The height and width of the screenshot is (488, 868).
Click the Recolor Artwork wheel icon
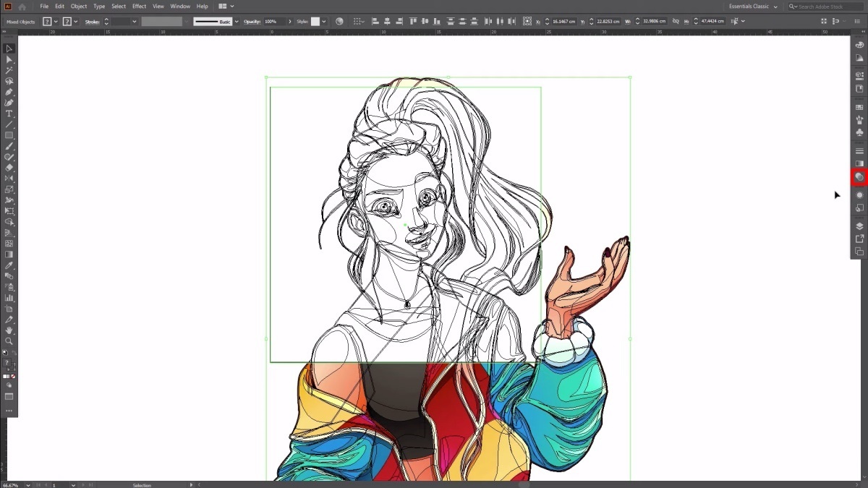[339, 22]
